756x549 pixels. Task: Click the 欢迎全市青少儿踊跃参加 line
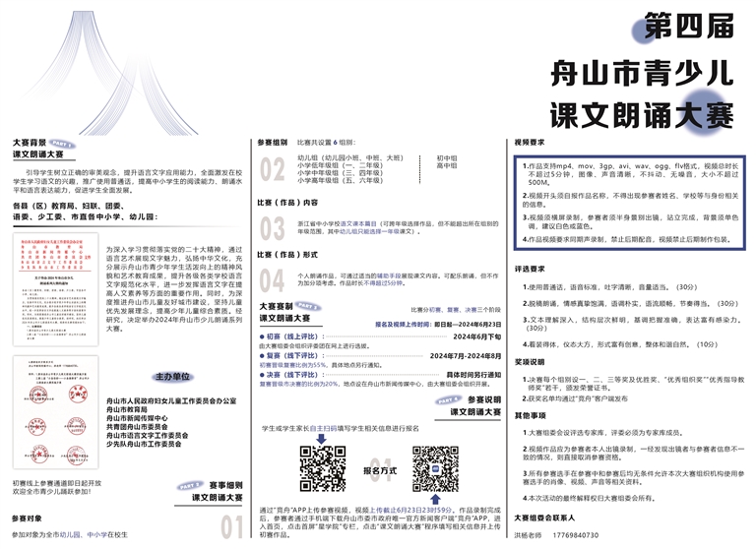click(51, 492)
